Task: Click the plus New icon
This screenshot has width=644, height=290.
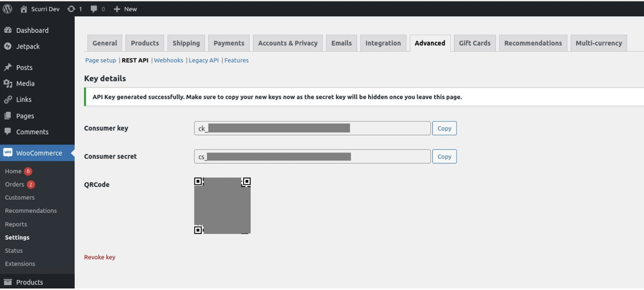Action: pos(117,9)
